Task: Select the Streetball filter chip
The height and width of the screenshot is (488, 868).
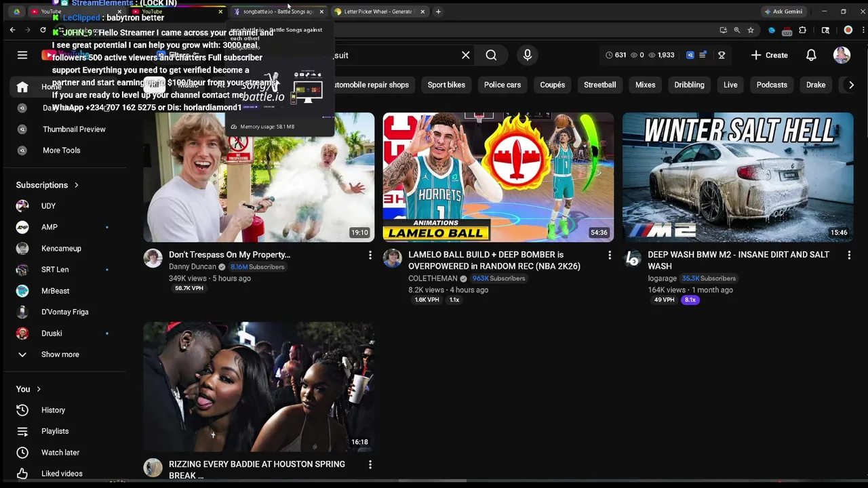Action: pos(600,85)
